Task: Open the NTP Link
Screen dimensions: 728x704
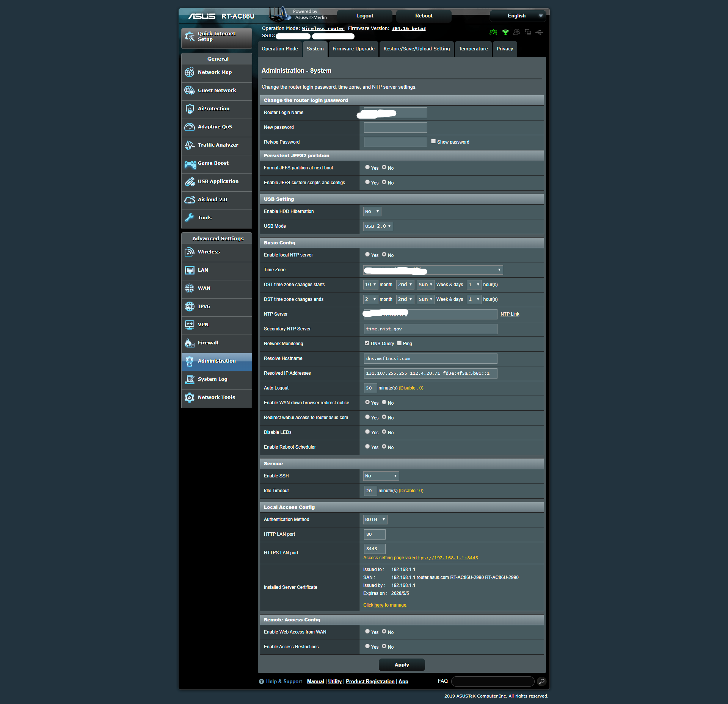Action: coord(510,314)
